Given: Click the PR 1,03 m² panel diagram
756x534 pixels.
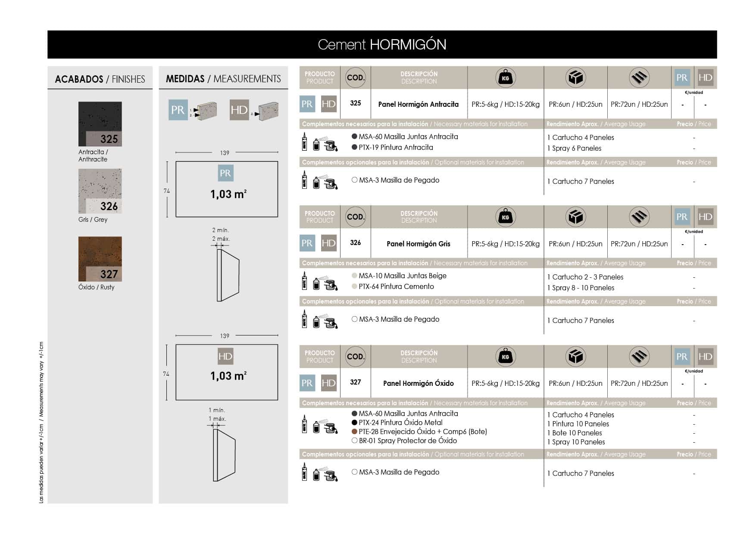Looking at the screenshot, I should pyautogui.click(x=227, y=189).
